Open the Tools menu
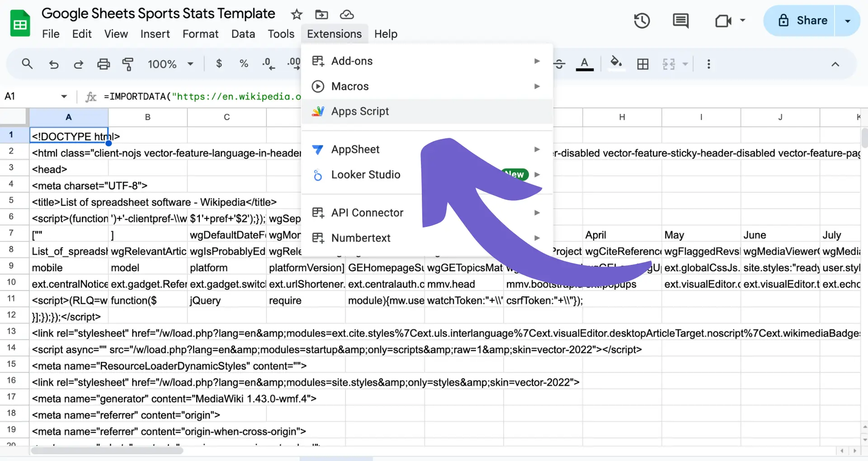 coord(281,34)
